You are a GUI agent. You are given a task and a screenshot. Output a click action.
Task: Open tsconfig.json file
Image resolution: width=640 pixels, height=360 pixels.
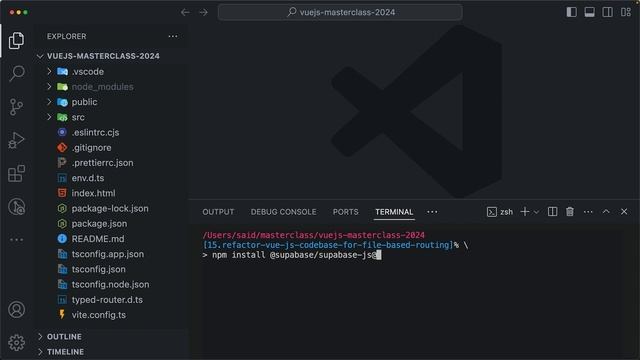click(x=98, y=269)
